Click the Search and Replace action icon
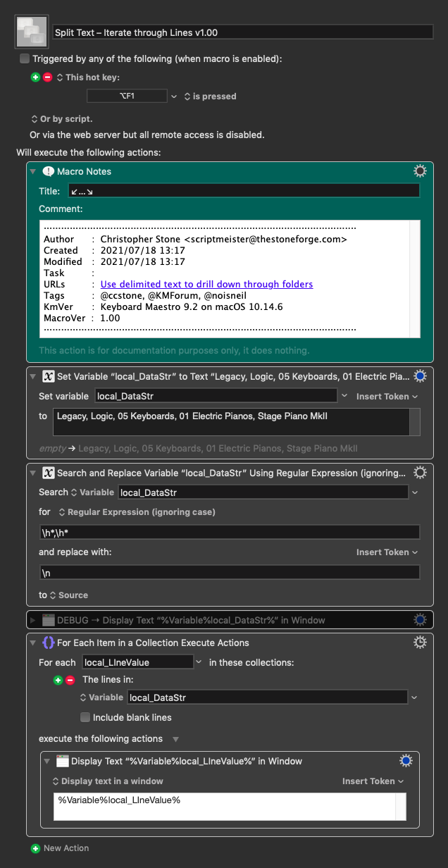 [48, 473]
